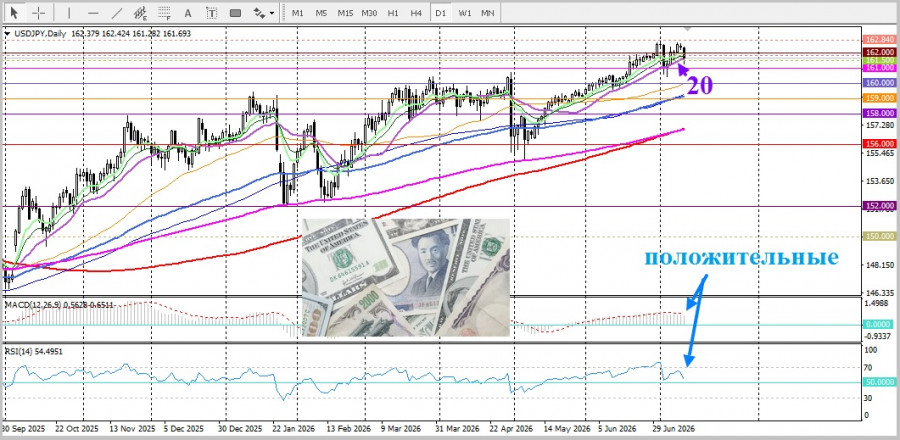This screenshot has width=900, height=440.
Task: Switch chart to M30 timeframe
Action: pyautogui.click(x=369, y=13)
